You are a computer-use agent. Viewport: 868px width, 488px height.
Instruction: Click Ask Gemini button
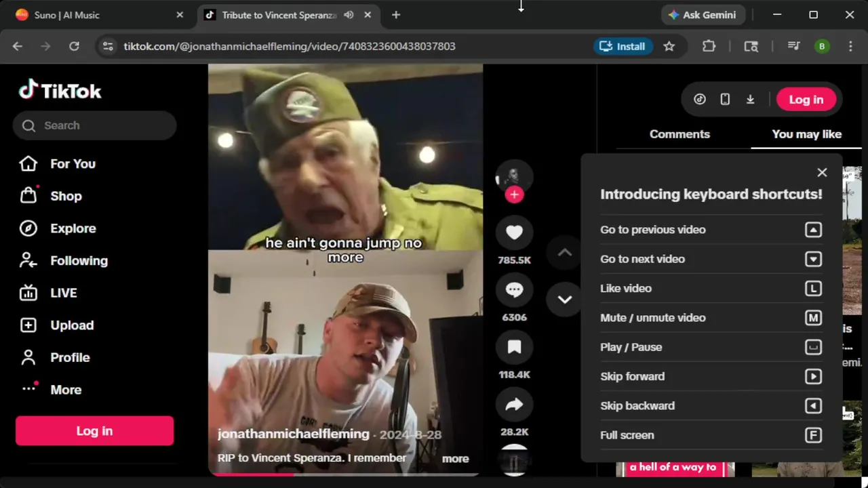[x=703, y=15]
